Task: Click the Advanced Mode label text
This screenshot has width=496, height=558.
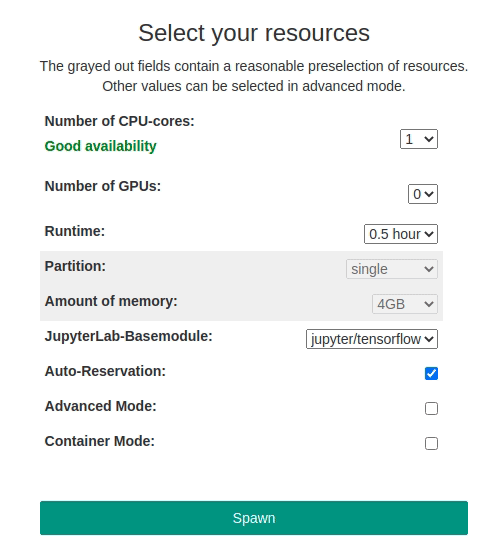Action: pyautogui.click(x=100, y=406)
